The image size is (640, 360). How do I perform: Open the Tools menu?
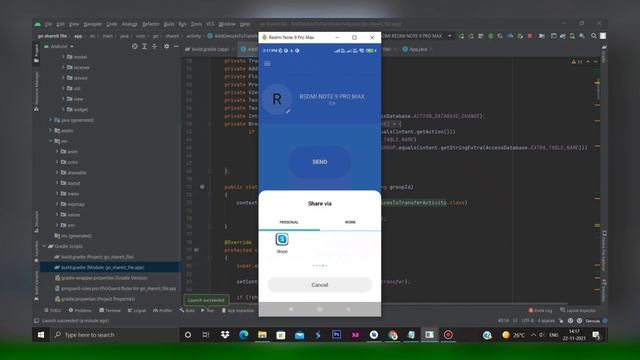[x=196, y=24]
